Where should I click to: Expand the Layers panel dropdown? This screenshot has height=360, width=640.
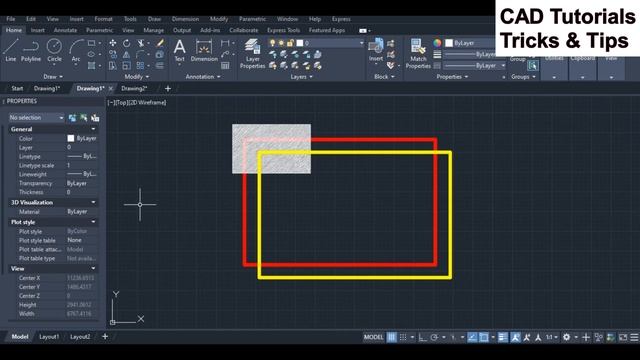tap(301, 77)
